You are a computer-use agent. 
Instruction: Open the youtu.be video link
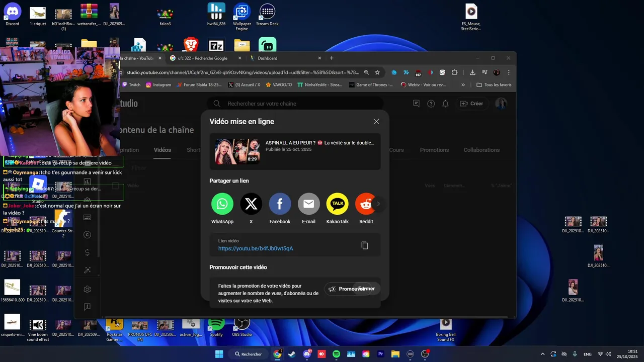tap(256, 248)
